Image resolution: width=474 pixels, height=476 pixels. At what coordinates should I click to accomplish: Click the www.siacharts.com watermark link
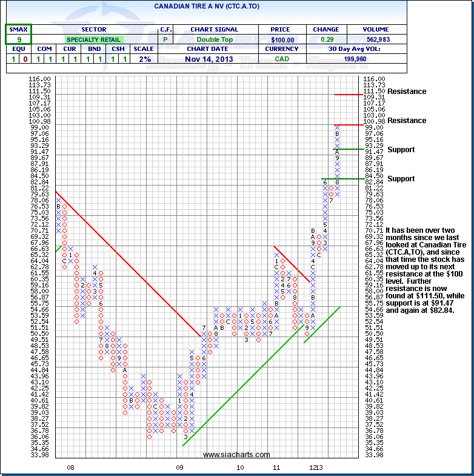click(x=236, y=455)
